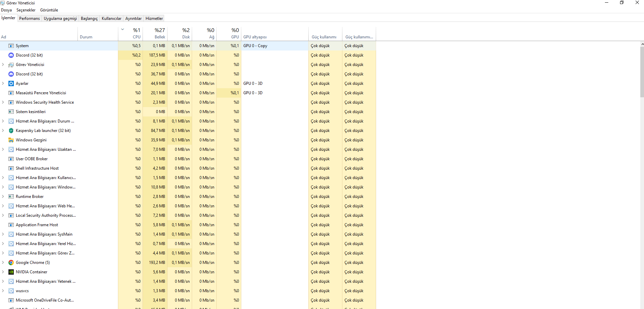Expand the Google Chrome (5) process group
The image size is (644, 309).
(3, 263)
